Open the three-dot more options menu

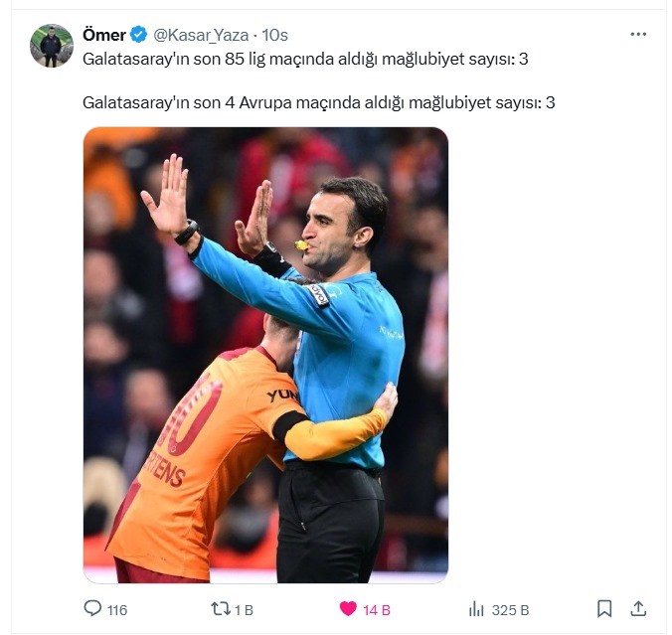[x=638, y=34]
